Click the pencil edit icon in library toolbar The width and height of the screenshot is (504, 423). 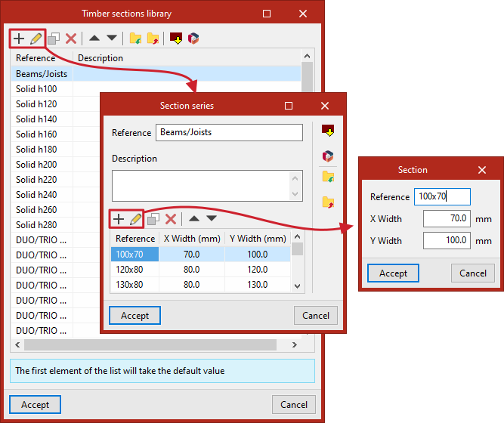tap(36, 39)
